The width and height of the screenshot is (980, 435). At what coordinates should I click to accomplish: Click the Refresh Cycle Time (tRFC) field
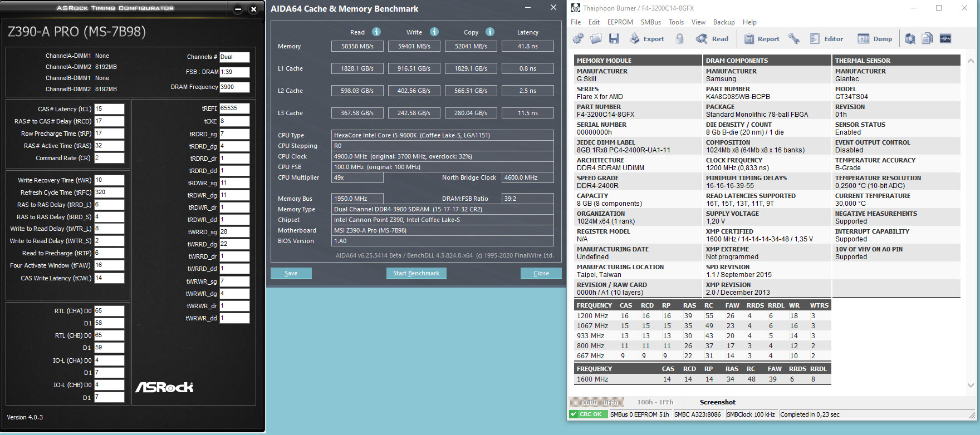[x=109, y=192]
